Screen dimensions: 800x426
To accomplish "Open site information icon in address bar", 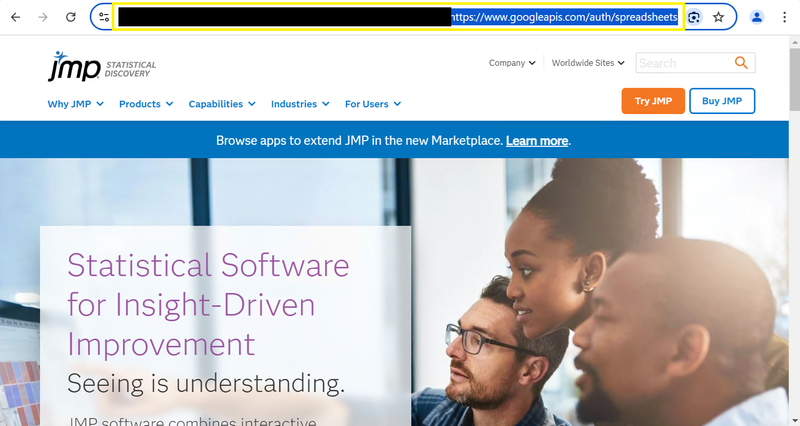I will click(104, 17).
